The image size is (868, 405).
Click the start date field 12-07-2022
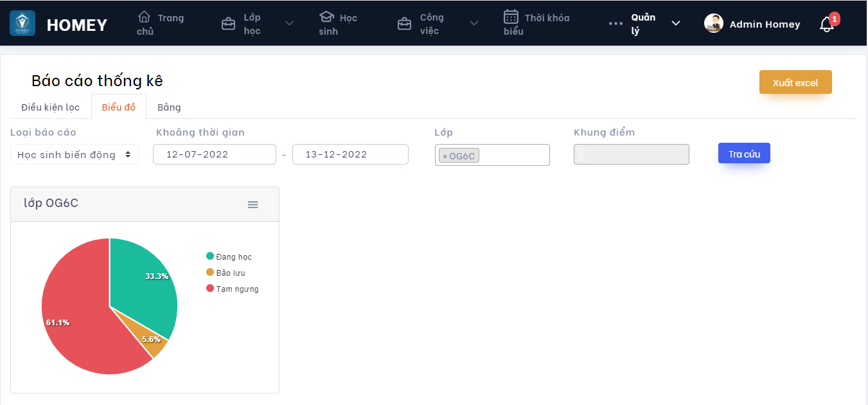[x=215, y=154]
